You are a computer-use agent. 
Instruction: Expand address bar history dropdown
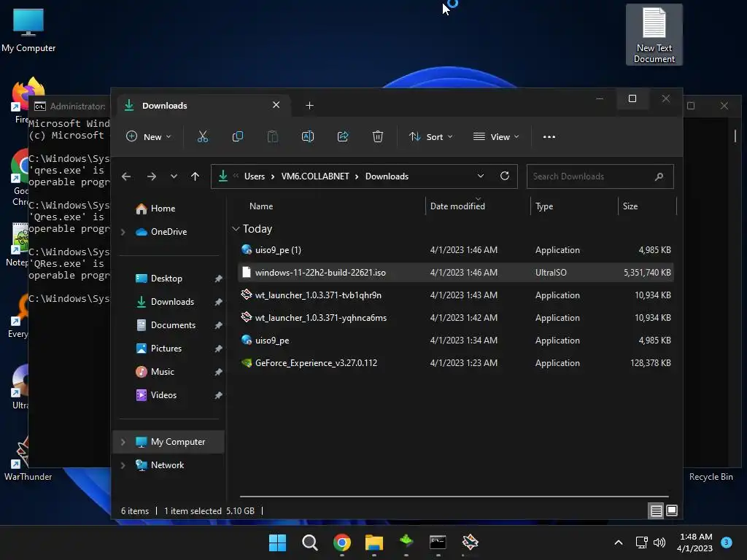(x=481, y=176)
